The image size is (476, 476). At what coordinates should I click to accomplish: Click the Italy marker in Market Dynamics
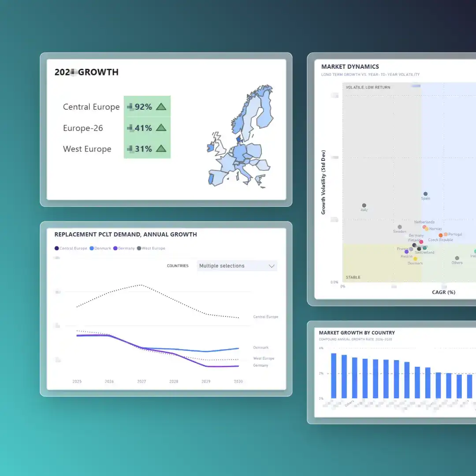click(364, 205)
